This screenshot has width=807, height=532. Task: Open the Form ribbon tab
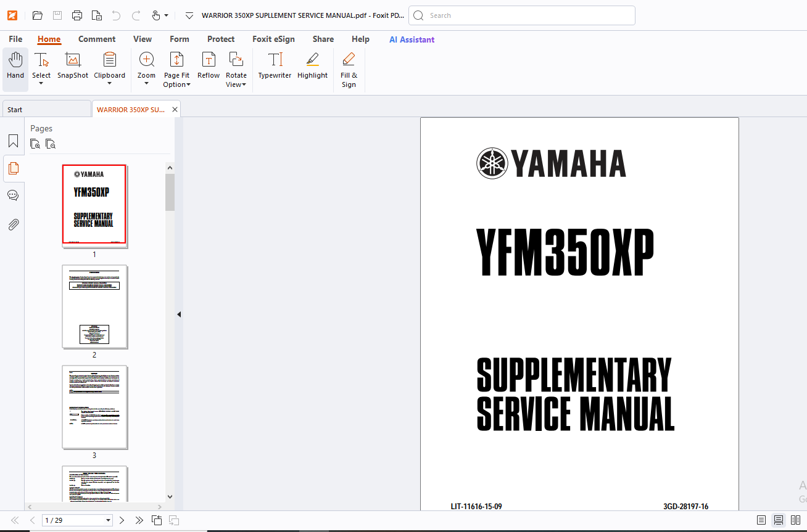(180, 39)
